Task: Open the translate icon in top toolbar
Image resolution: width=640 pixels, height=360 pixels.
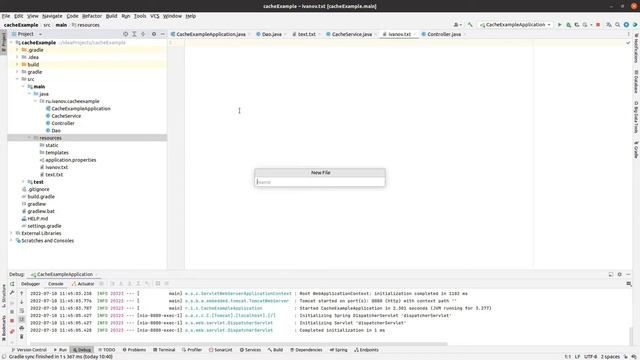Action: tap(609, 25)
